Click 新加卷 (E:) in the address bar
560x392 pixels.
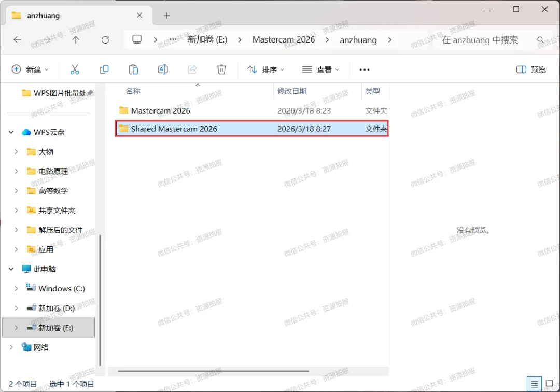(x=207, y=39)
